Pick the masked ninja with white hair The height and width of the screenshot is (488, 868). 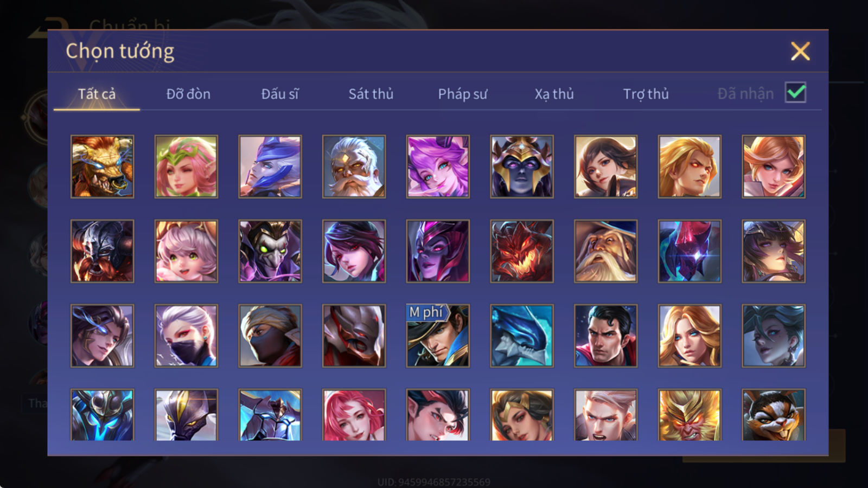click(186, 336)
